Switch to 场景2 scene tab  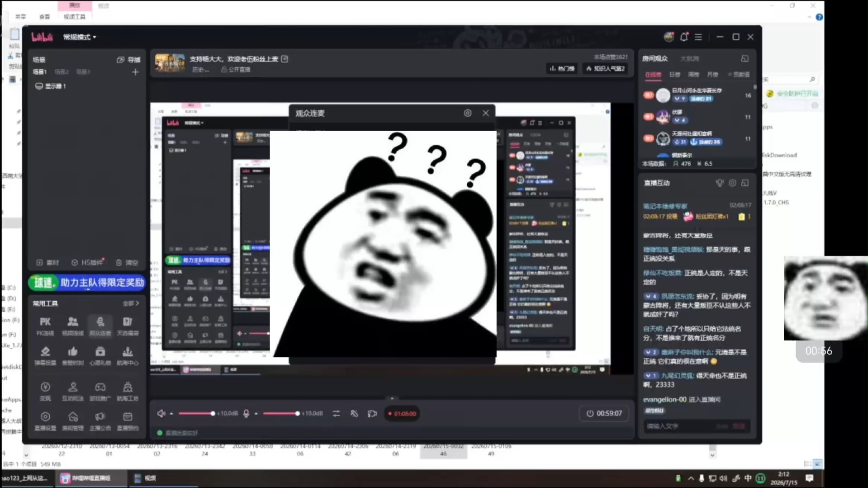pos(62,72)
